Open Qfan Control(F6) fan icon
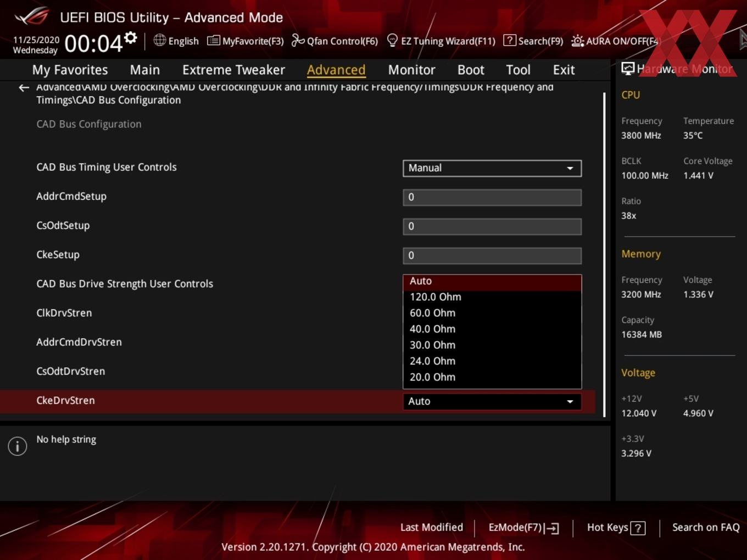The image size is (747, 560). [298, 41]
